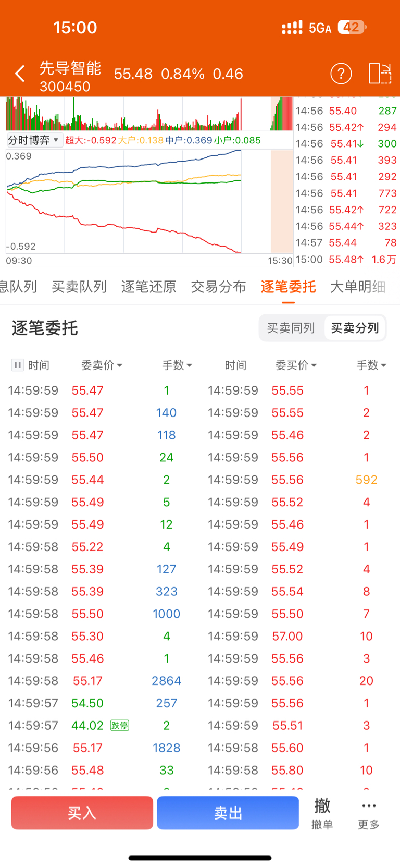400x868 pixels.
Task: Tap sell order 55.17 with 1828 lots
Action: (x=101, y=748)
